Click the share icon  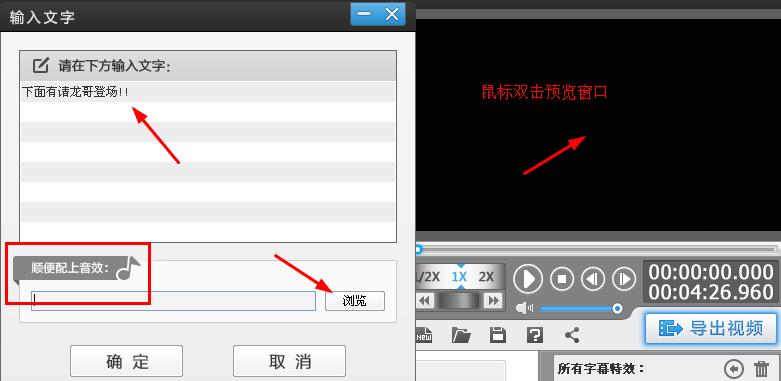[572, 335]
